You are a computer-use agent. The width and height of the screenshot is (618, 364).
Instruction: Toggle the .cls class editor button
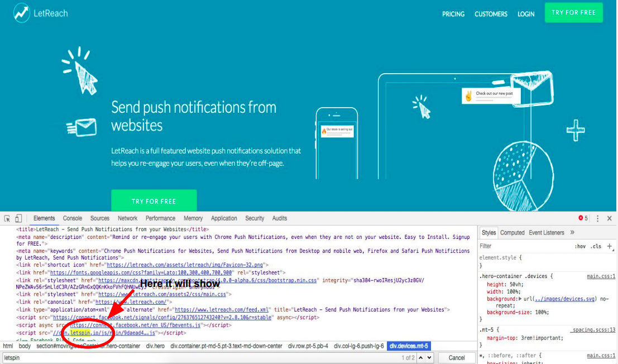click(596, 246)
